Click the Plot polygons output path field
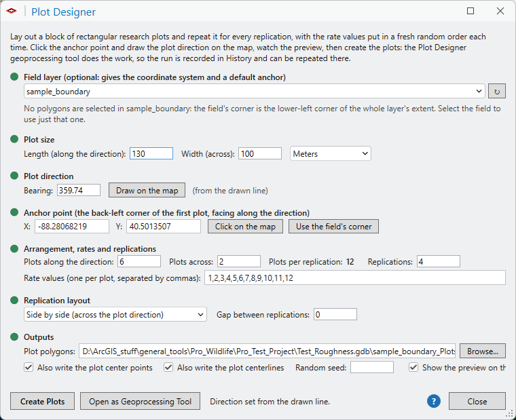This screenshot has height=420, width=516. [x=268, y=351]
